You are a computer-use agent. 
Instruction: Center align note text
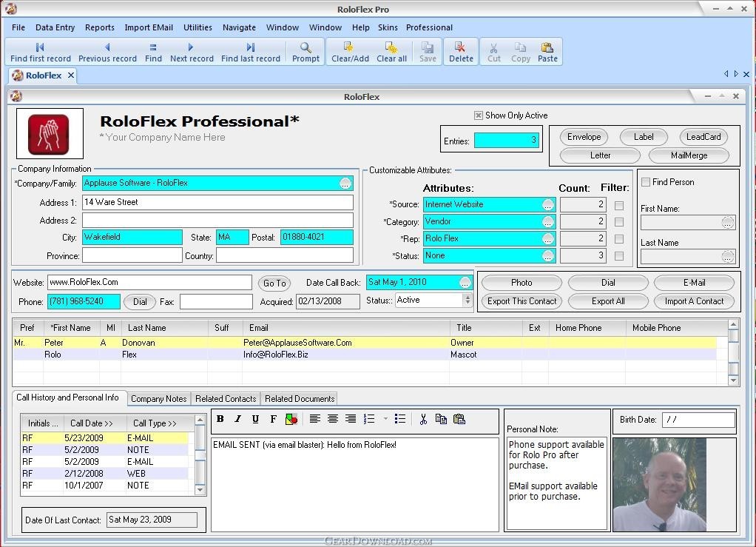333,419
